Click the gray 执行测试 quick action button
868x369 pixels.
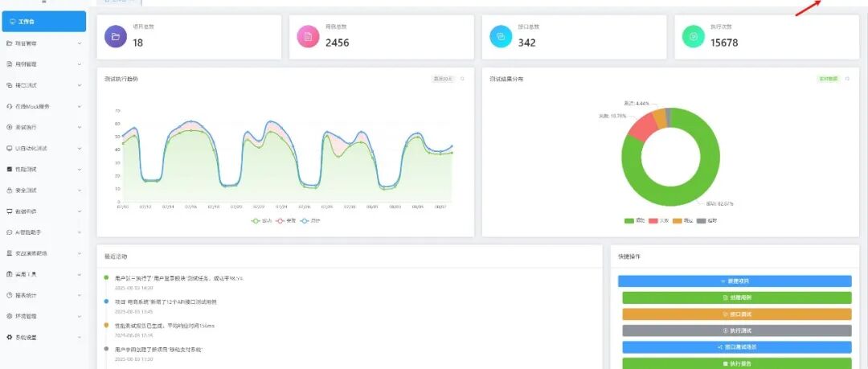click(737, 330)
